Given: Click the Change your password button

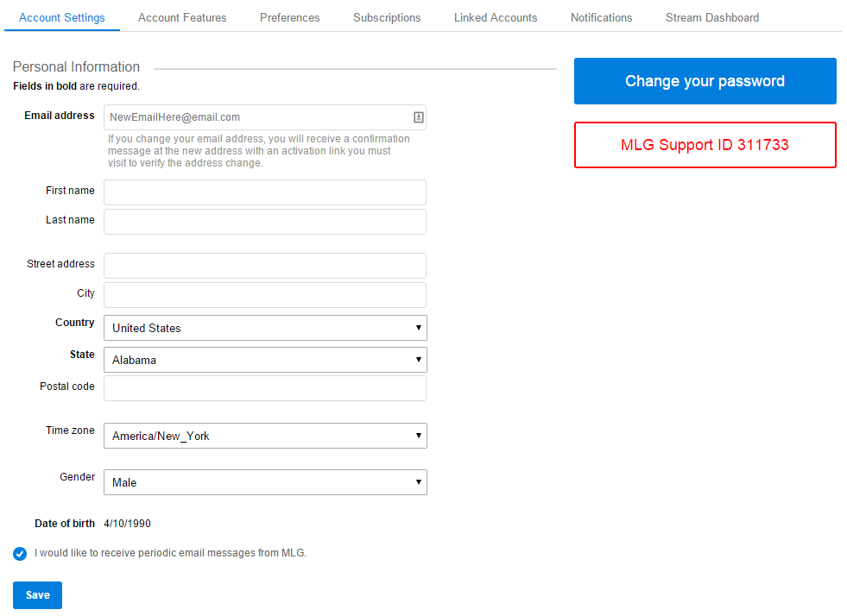Looking at the screenshot, I should coord(705,81).
